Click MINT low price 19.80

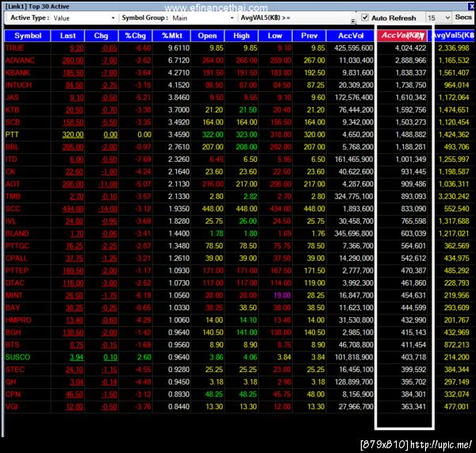tap(282, 295)
